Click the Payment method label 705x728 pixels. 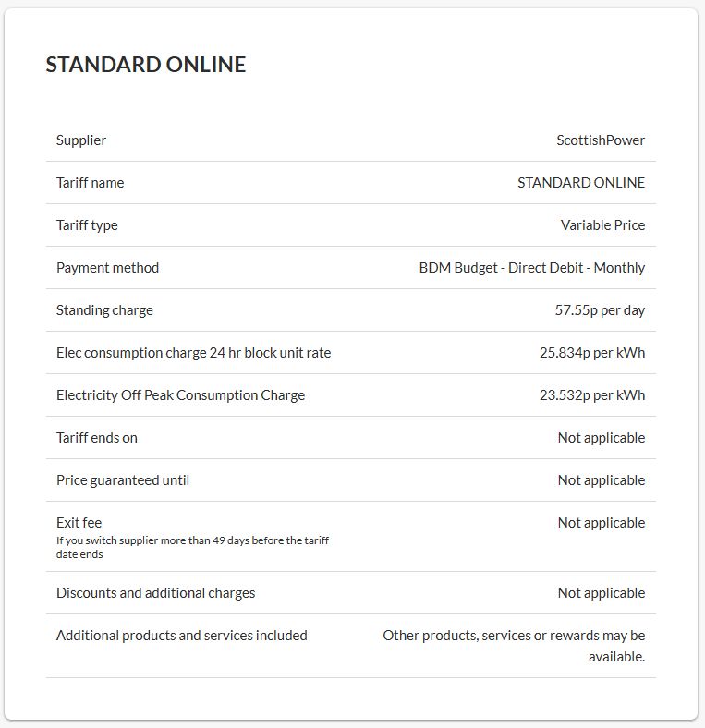[107, 268]
